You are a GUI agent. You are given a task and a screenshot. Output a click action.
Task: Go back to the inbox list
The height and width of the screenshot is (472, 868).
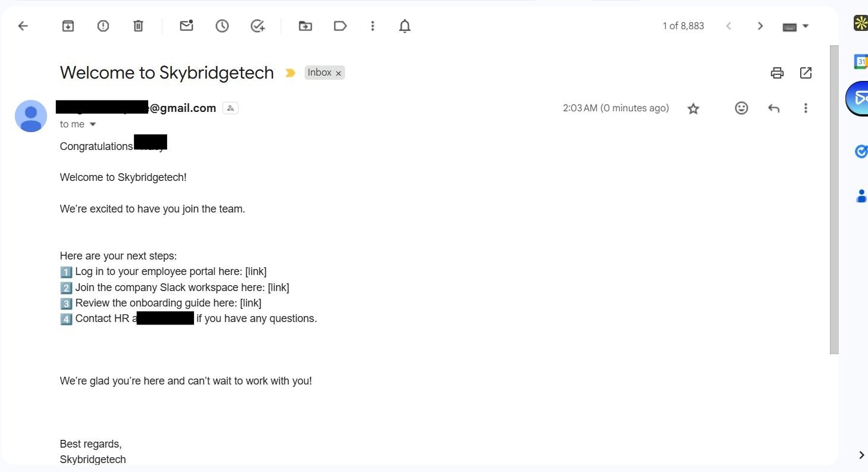[x=23, y=26]
